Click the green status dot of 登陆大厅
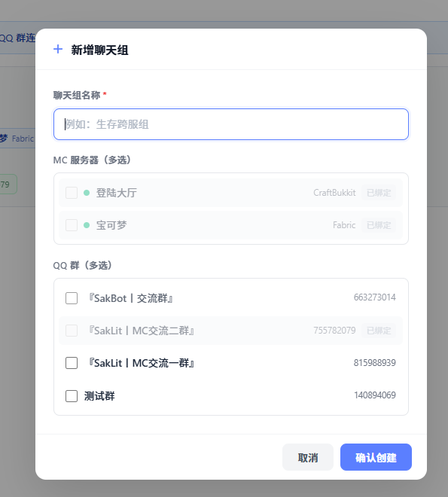The height and width of the screenshot is (497, 448). (87, 193)
